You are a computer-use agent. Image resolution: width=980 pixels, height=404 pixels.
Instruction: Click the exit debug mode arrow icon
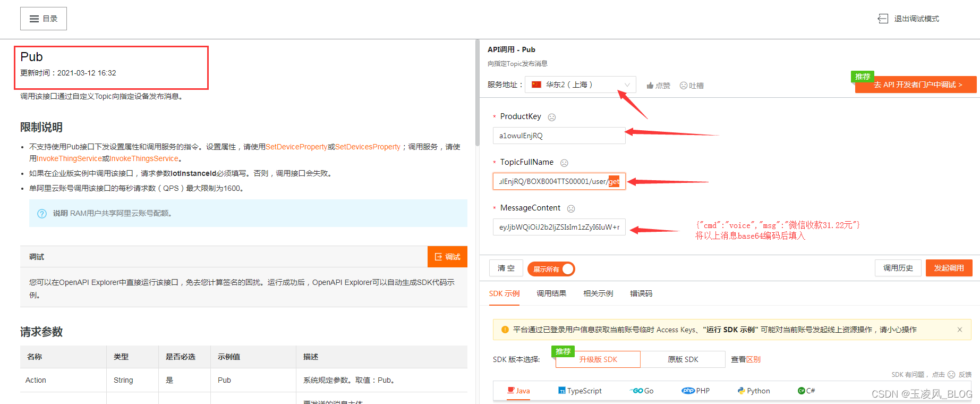[883, 19]
